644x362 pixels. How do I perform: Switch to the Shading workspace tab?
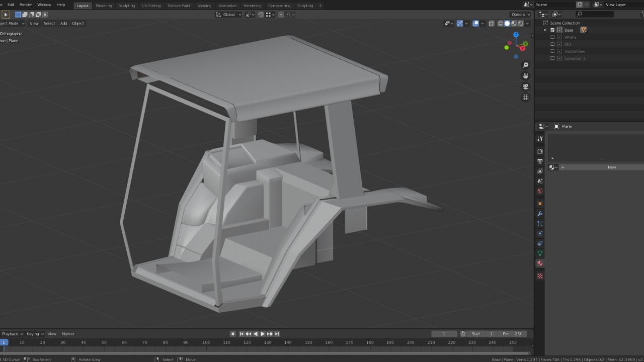click(x=204, y=6)
